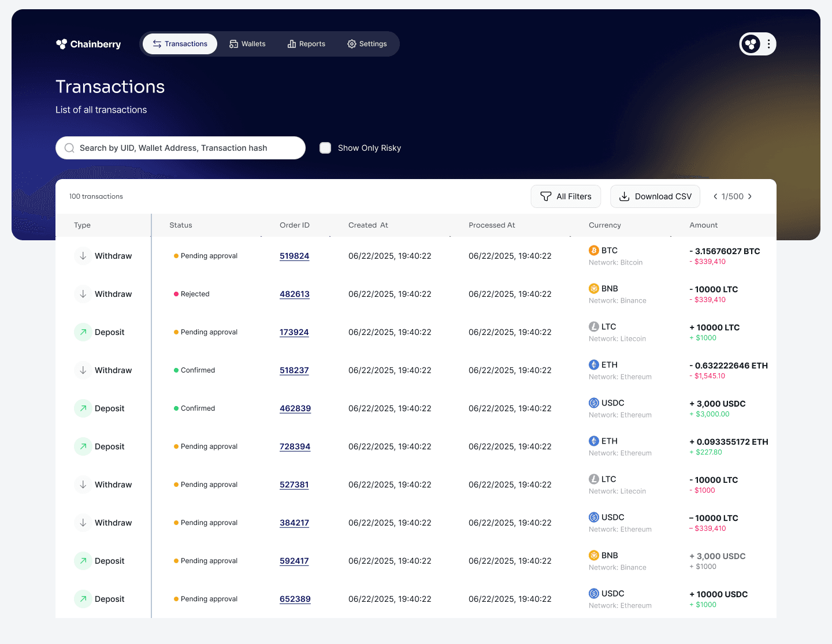Click the Chainberry logo
The height and width of the screenshot is (644, 832).
click(x=88, y=44)
